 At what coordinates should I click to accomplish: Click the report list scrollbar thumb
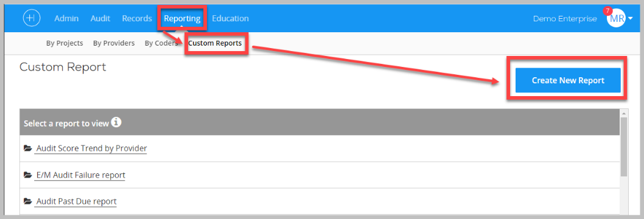(624, 147)
